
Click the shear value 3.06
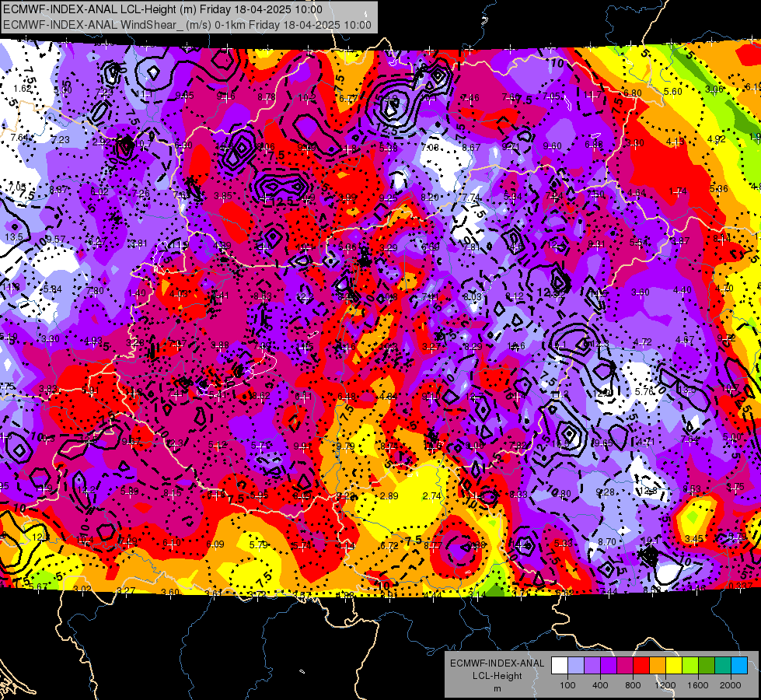tap(714, 89)
